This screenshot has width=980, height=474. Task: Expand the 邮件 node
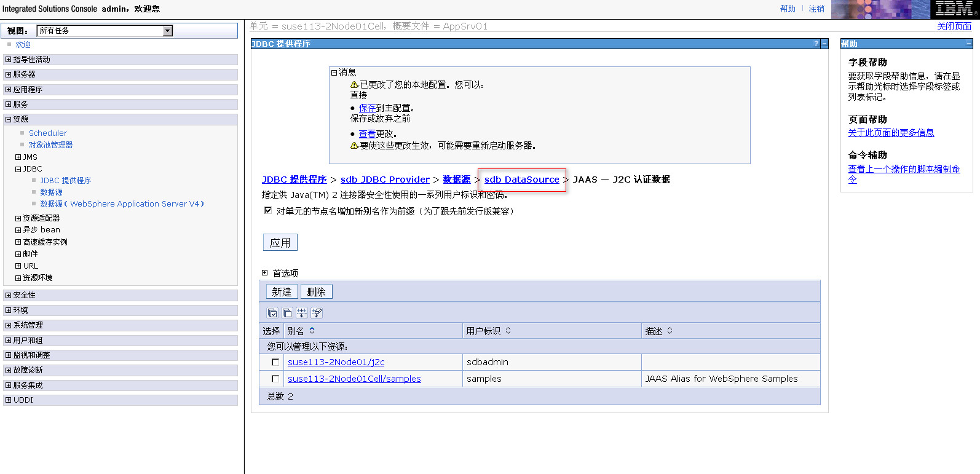pyautogui.click(x=18, y=254)
